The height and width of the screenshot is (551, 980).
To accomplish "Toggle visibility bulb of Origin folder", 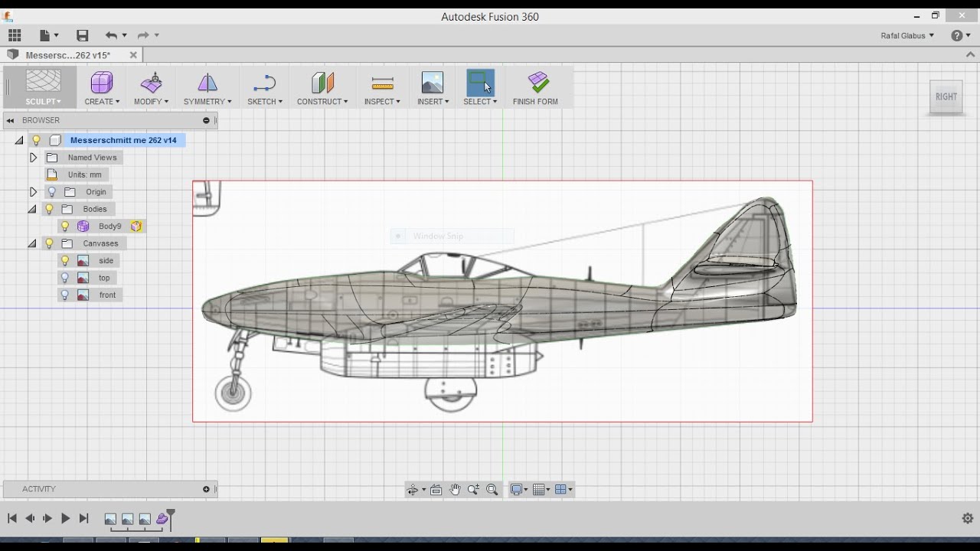I will coord(52,192).
